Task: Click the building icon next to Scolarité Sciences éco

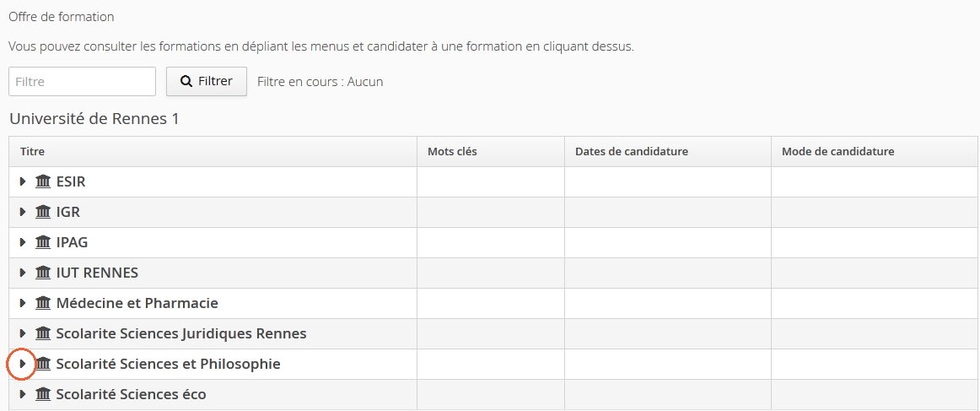Action: 43,394
